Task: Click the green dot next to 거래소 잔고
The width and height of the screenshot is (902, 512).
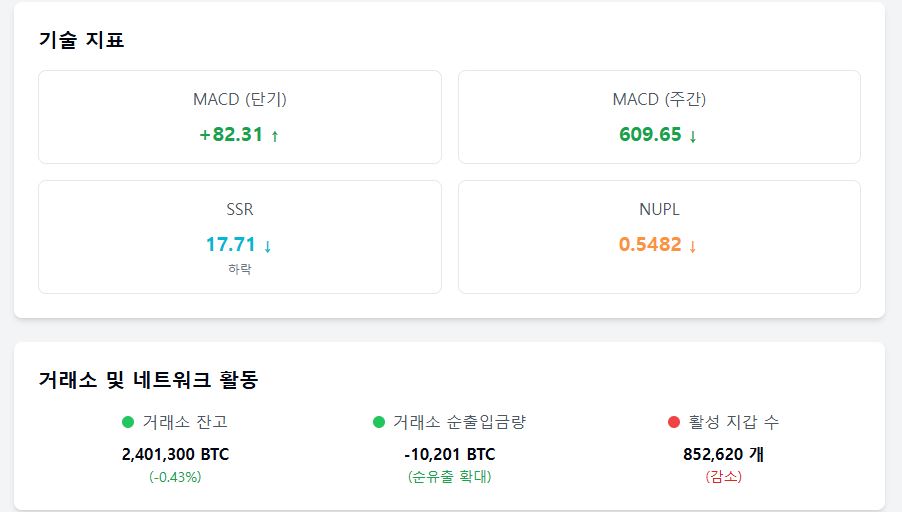Action: coord(128,422)
